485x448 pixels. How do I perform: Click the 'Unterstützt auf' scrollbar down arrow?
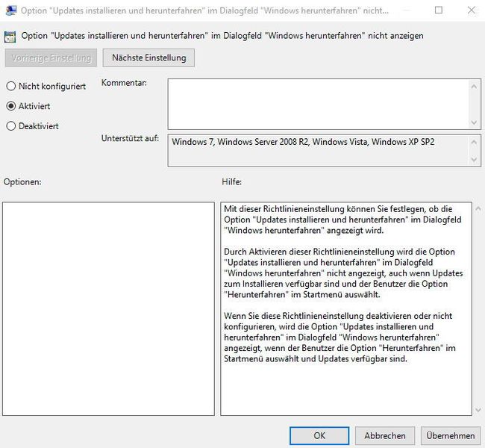(474, 160)
